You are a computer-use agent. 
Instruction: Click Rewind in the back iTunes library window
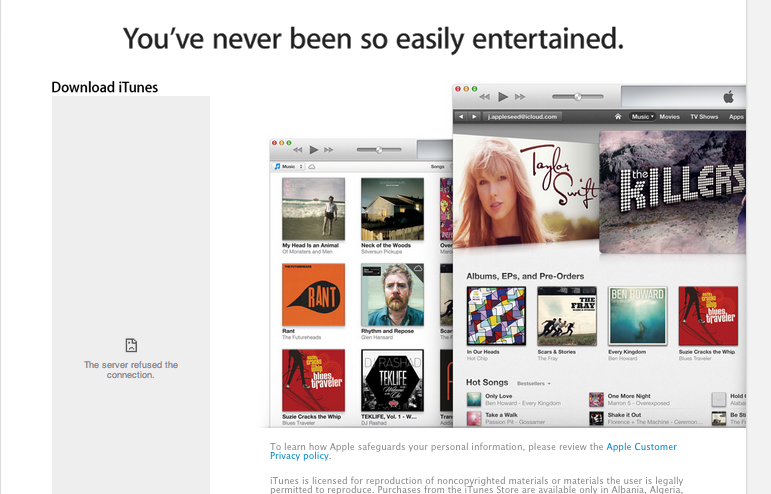297,150
